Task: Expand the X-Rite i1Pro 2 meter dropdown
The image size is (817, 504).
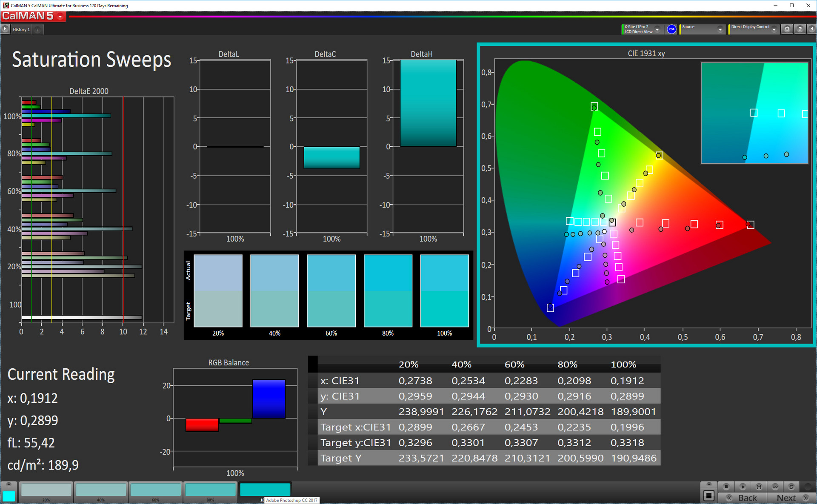Action: (657, 29)
